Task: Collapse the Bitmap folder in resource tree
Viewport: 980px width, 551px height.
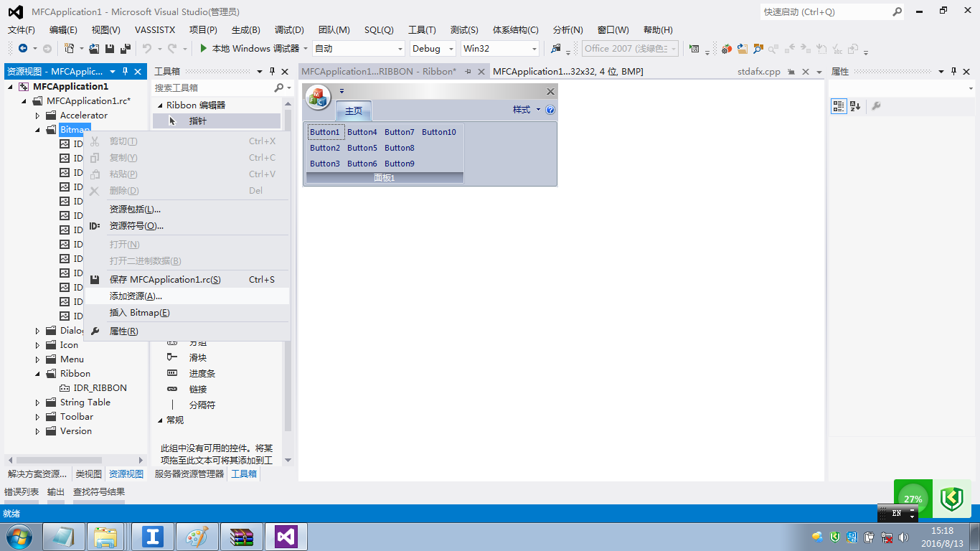Action: click(x=38, y=130)
